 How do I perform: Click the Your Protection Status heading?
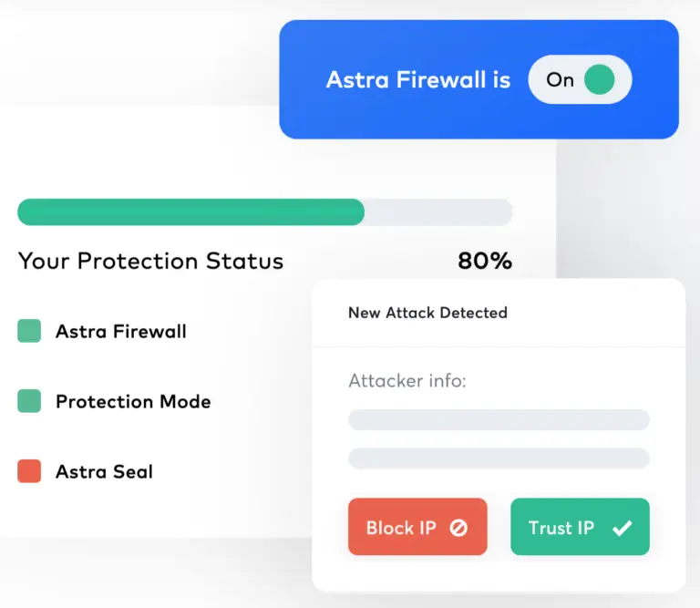(x=151, y=261)
